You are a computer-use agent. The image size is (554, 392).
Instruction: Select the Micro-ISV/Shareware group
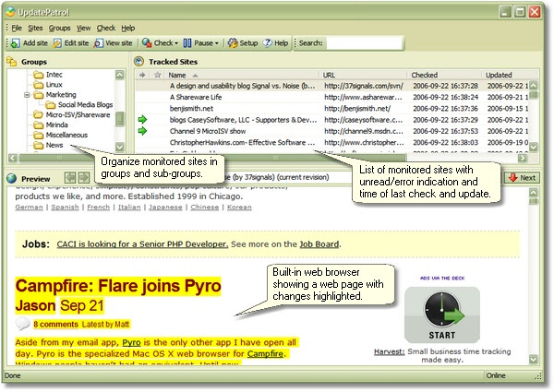coord(72,114)
